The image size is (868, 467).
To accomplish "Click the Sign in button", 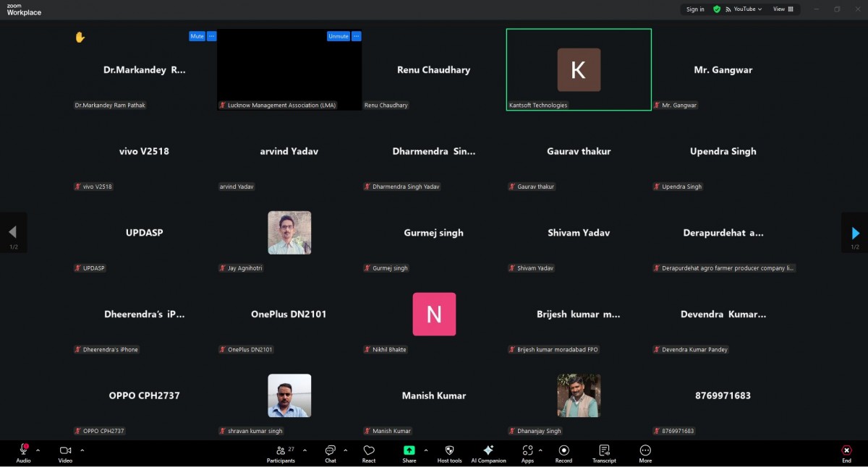I will click(x=695, y=9).
